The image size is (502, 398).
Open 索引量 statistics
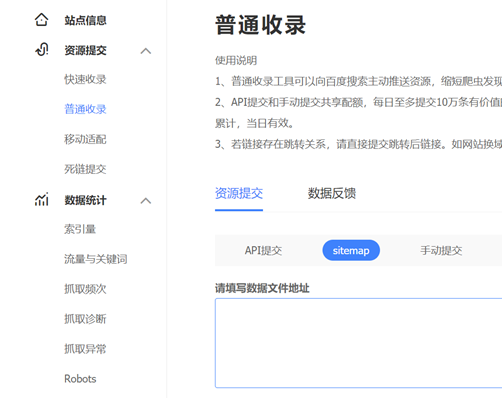[80, 229]
